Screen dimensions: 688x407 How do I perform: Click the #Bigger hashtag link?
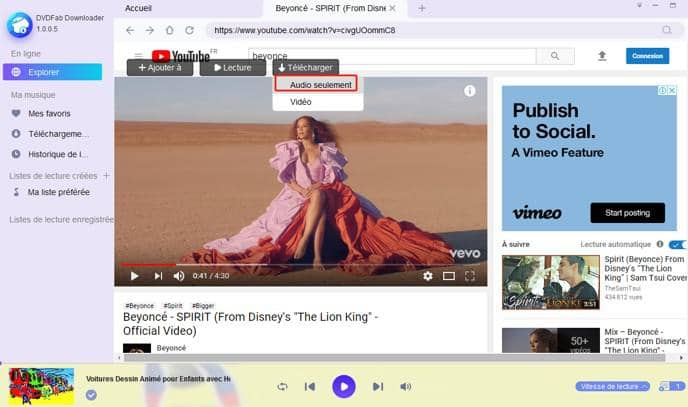(x=203, y=306)
